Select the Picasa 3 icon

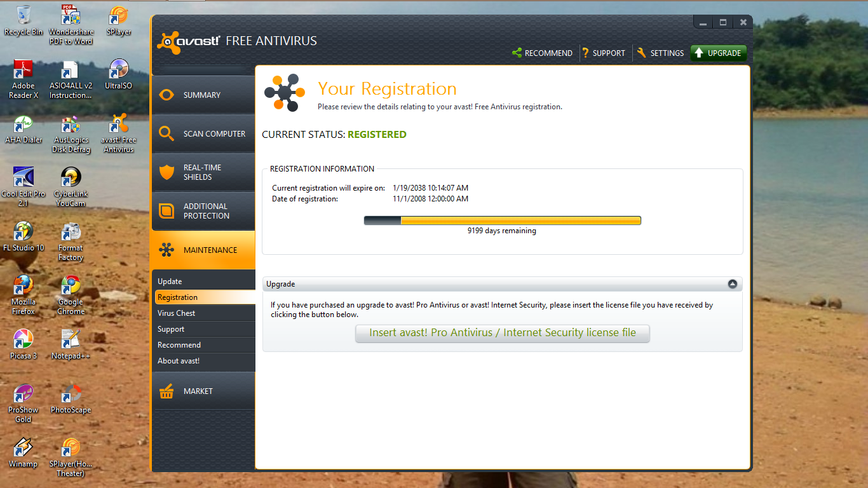[24, 344]
